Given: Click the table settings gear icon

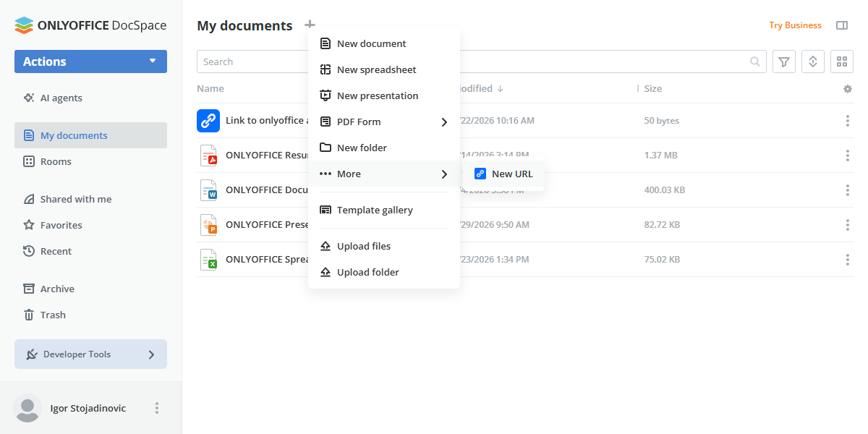Looking at the screenshot, I should (848, 89).
